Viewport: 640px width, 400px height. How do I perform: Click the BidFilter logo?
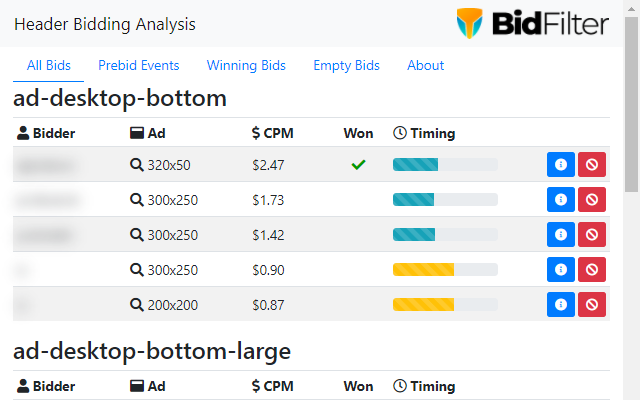[527, 23]
